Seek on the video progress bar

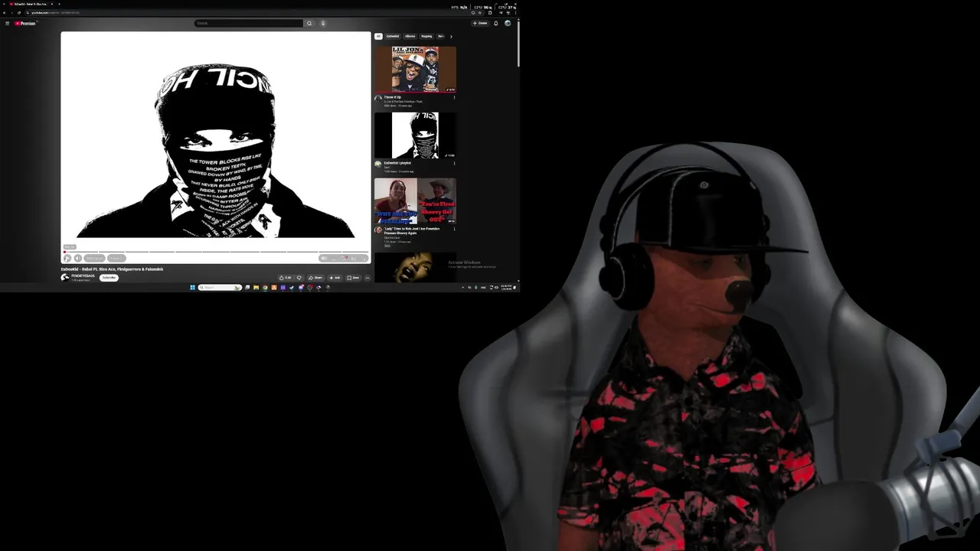(x=216, y=252)
